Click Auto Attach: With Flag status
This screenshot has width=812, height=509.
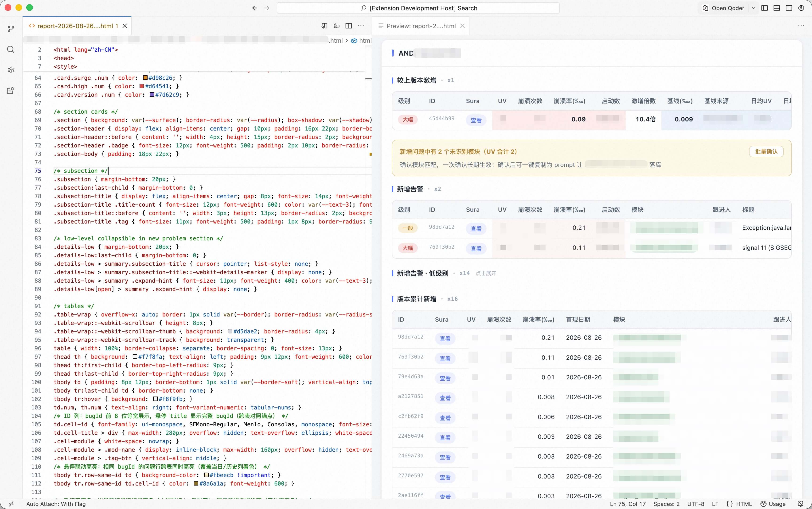(x=56, y=504)
